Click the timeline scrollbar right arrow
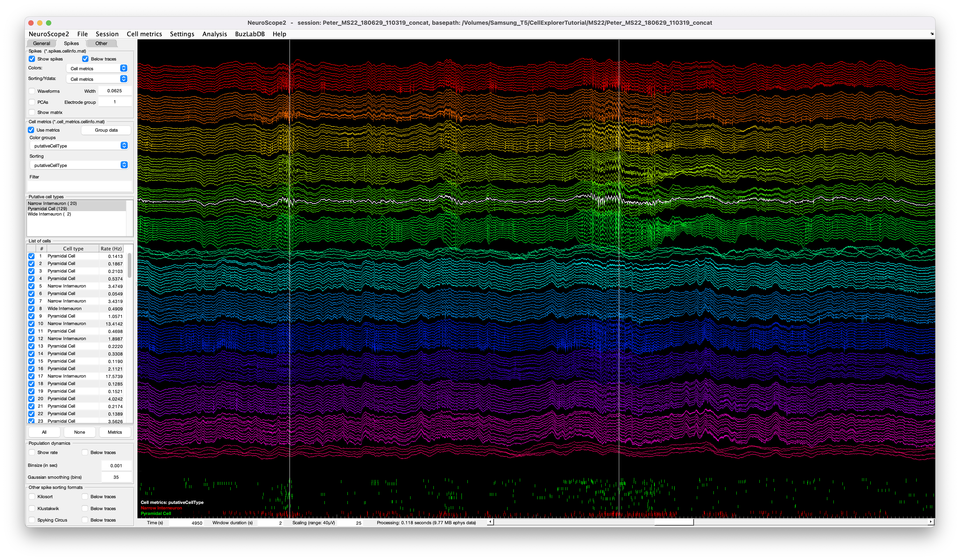 coord(931,522)
